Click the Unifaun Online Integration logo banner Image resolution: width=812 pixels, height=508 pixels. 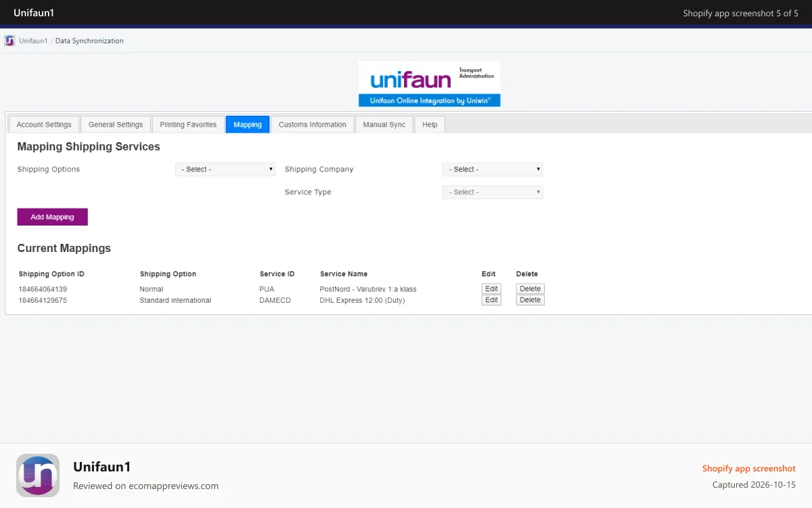(430, 84)
